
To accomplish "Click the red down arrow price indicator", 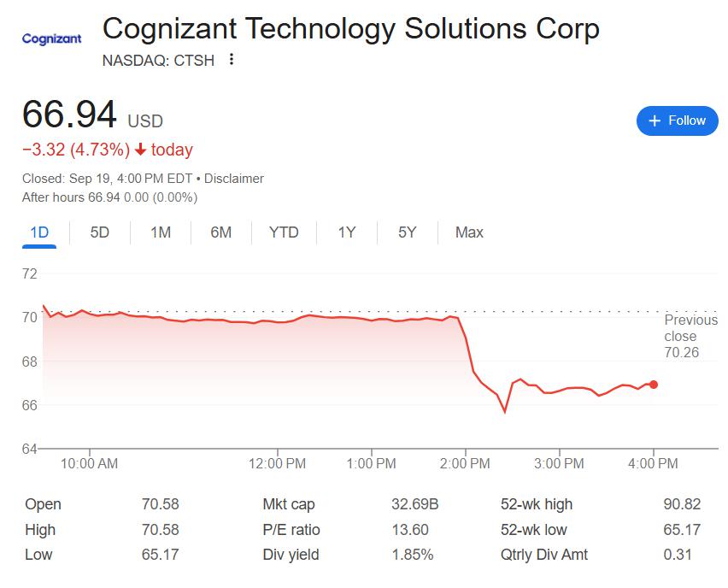I will click(x=141, y=150).
